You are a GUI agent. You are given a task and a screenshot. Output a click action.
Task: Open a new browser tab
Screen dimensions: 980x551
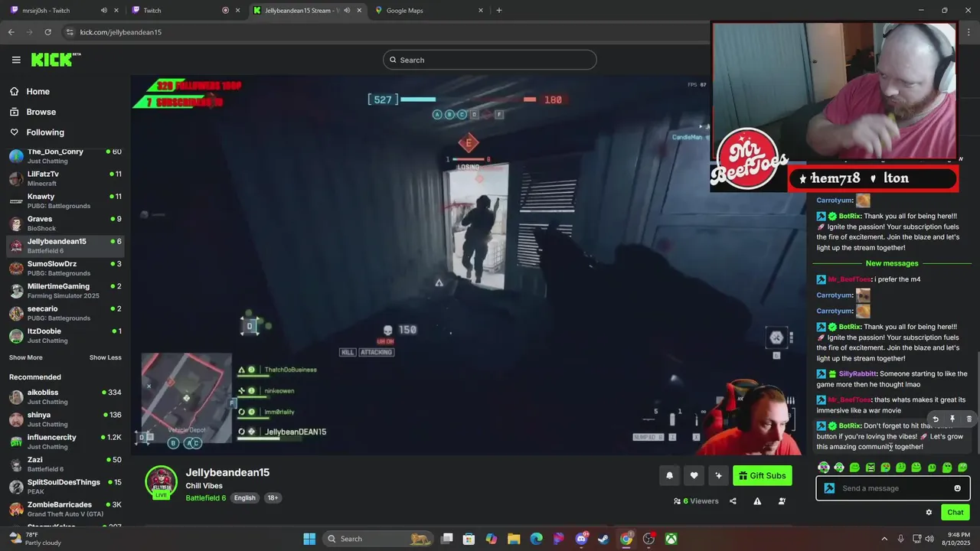tap(499, 10)
